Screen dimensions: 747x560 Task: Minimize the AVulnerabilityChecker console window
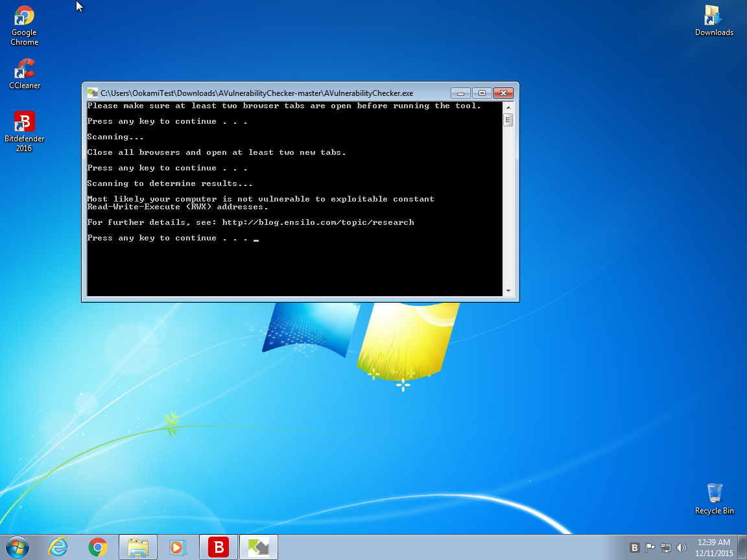tap(460, 93)
